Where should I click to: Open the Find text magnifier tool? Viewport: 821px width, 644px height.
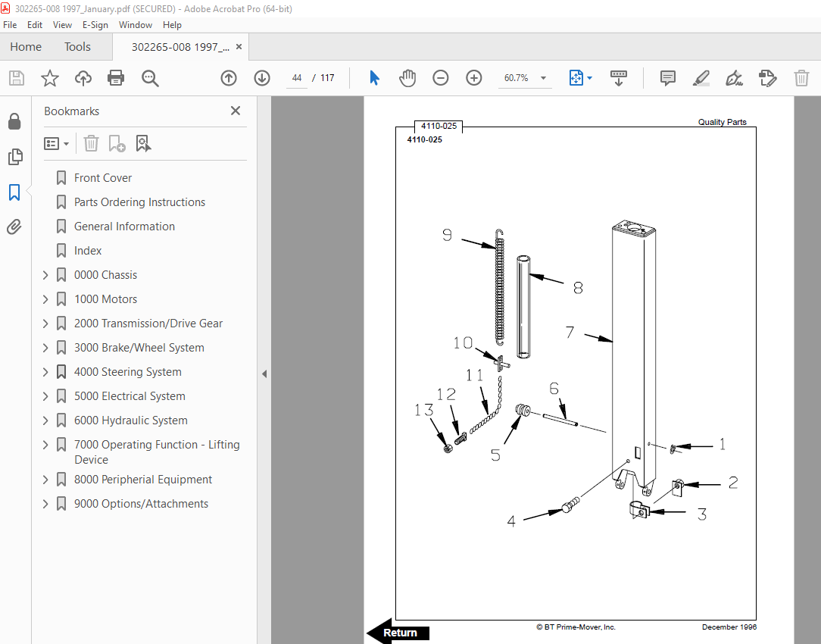pos(150,78)
